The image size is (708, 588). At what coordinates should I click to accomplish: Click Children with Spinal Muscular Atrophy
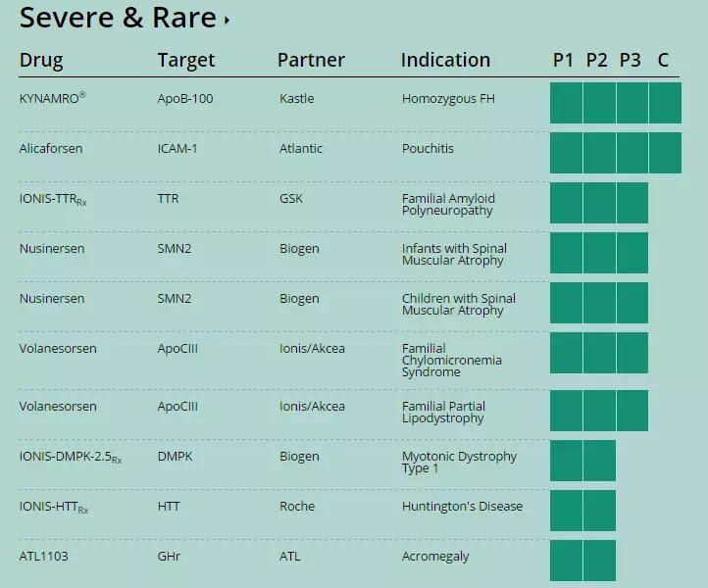459,305
